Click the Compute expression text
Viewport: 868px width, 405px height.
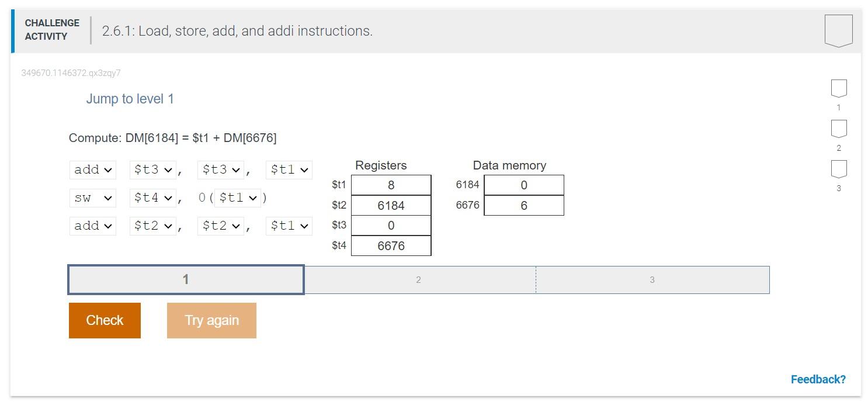[x=173, y=138]
